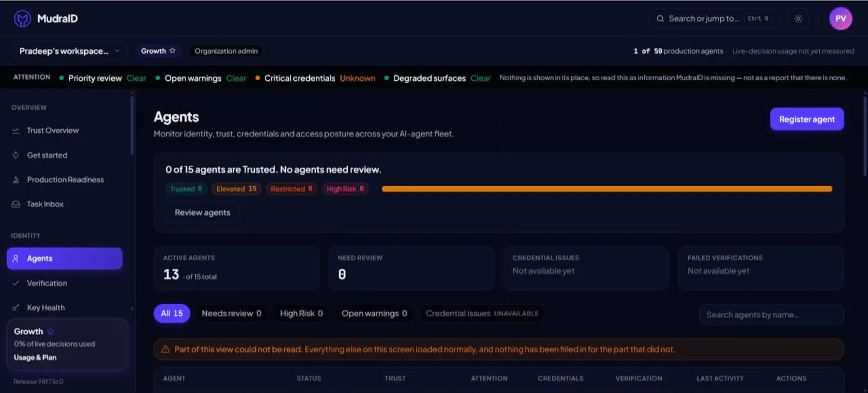Click the TRUST column header

[x=395, y=378]
